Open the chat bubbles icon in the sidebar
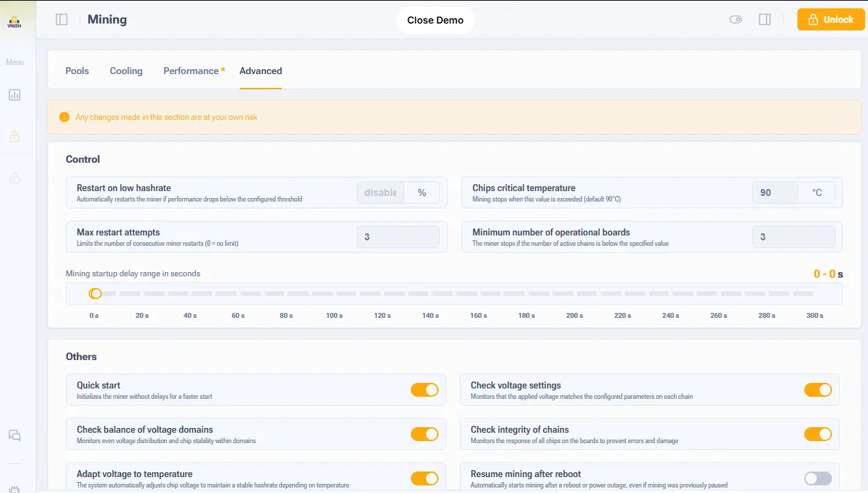 (15, 436)
